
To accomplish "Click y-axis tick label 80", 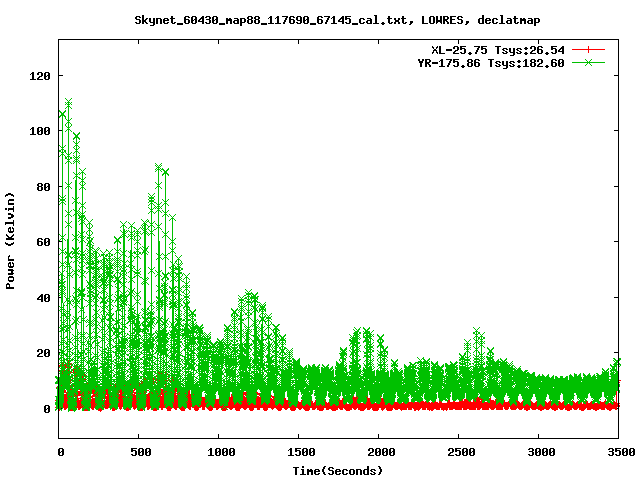I will (43, 187).
